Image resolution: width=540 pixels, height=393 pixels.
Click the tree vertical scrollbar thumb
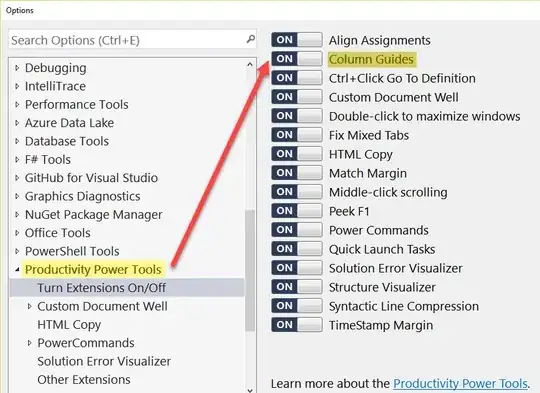pos(250,271)
